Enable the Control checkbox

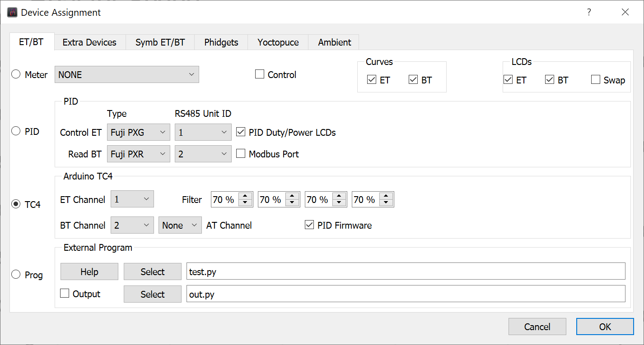[260, 74]
